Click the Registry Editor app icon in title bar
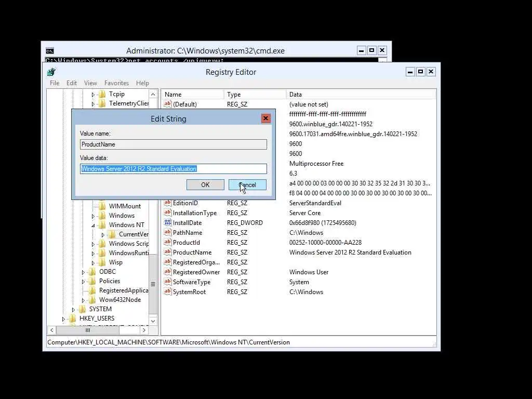 pos(51,72)
